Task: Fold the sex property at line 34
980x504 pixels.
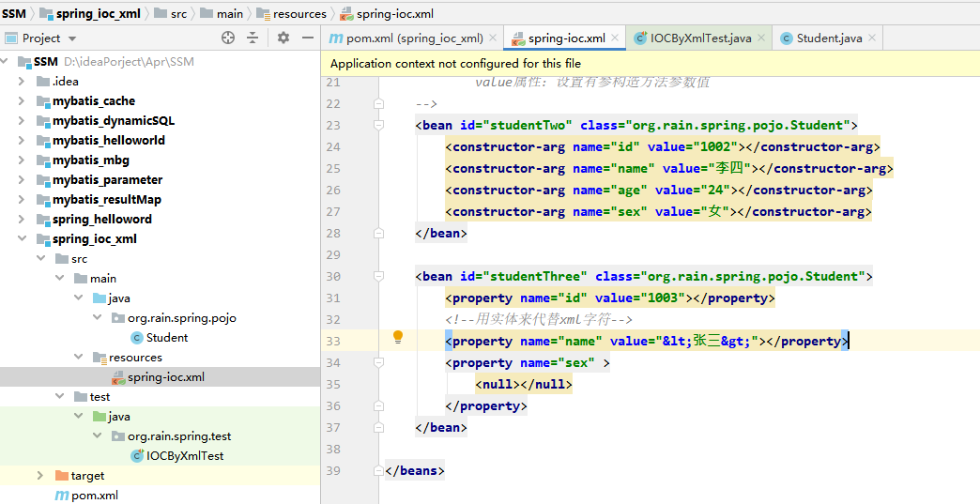Action: pyautogui.click(x=378, y=362)
